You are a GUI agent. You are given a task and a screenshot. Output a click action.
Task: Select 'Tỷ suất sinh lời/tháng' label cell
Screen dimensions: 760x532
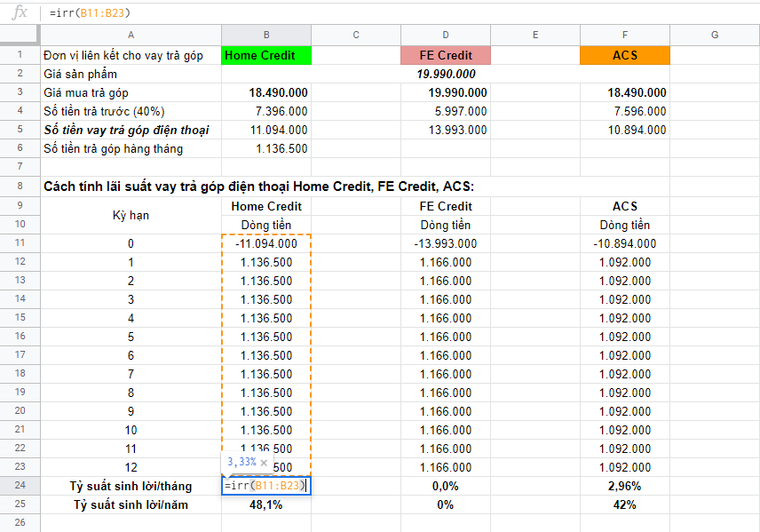[131, 486]
